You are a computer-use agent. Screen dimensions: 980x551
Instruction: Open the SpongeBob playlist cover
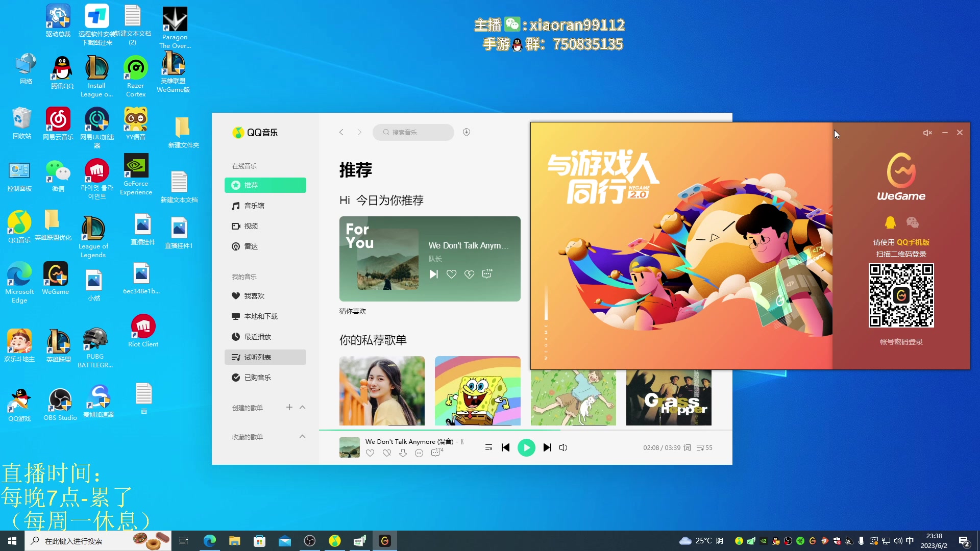click(478, 391)
